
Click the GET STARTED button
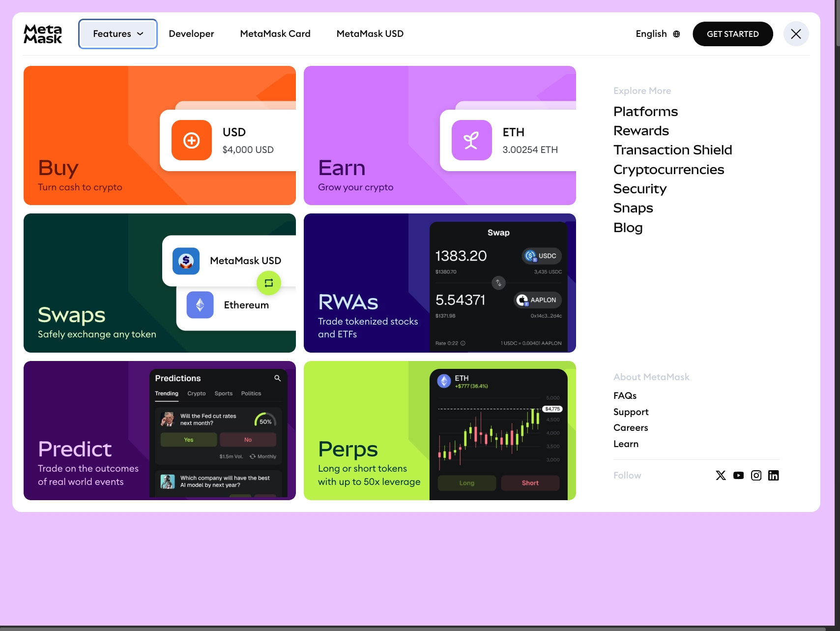coord(733,34)
